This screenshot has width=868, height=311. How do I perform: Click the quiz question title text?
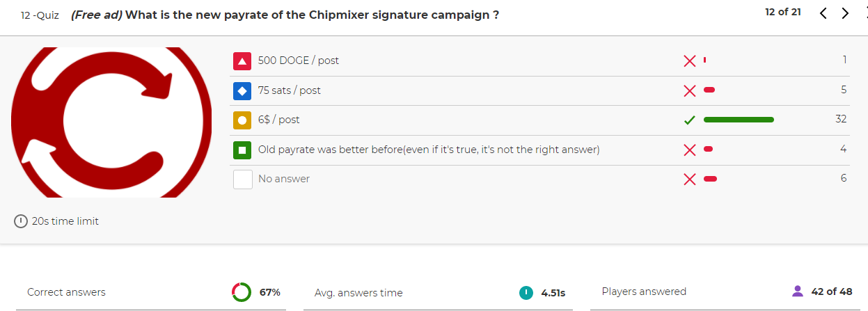(x=285, y=15)
